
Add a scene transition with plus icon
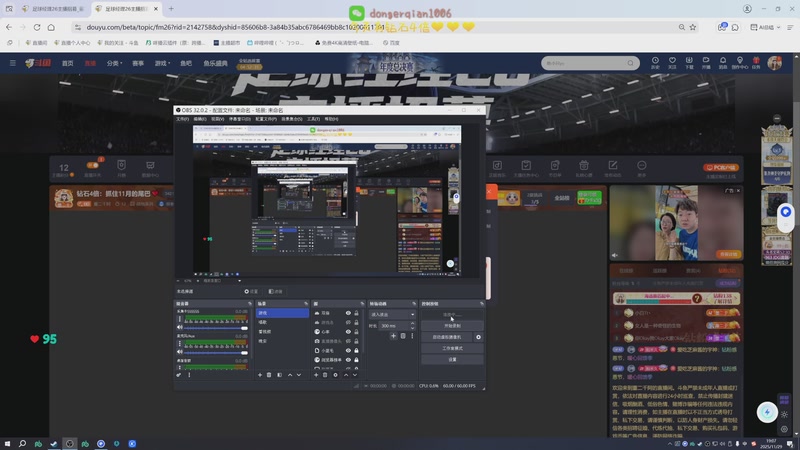click(393, 336)
